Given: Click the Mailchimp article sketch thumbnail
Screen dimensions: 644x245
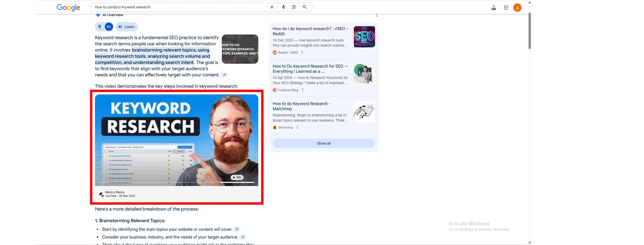Looking at the screenshot, I should point(364,112).
